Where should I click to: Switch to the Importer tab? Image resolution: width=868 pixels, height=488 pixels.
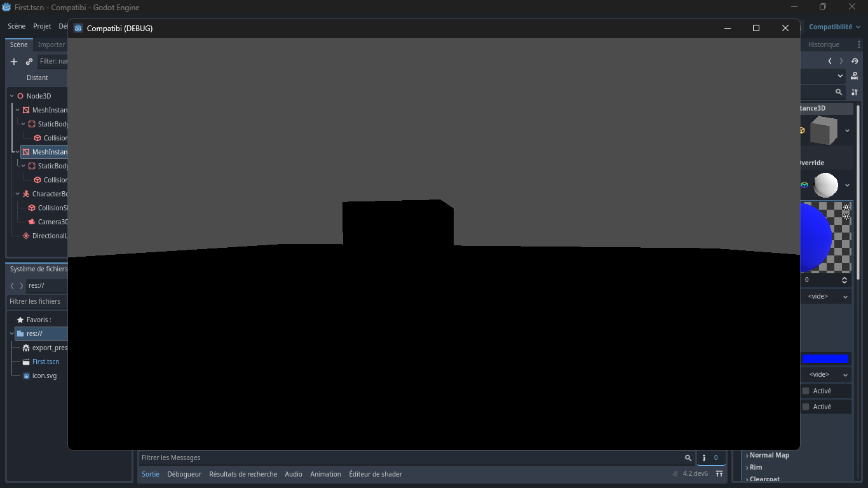click(x=51, y=44)
